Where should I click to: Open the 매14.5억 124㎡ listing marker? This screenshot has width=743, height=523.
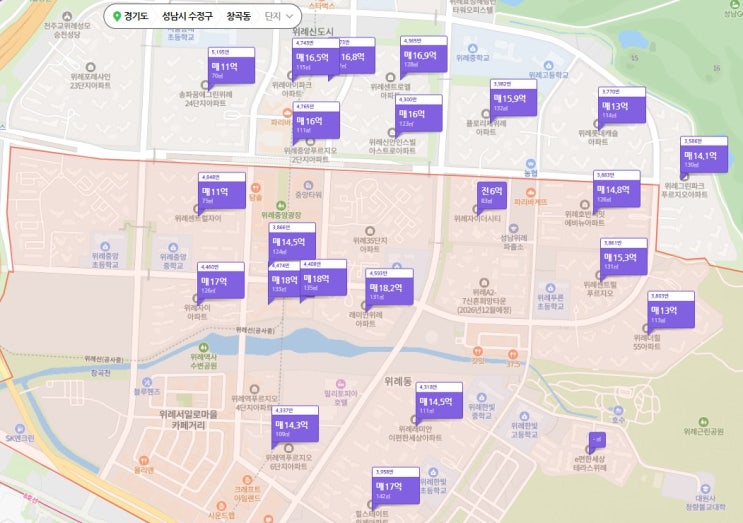(x=292, y=242)
